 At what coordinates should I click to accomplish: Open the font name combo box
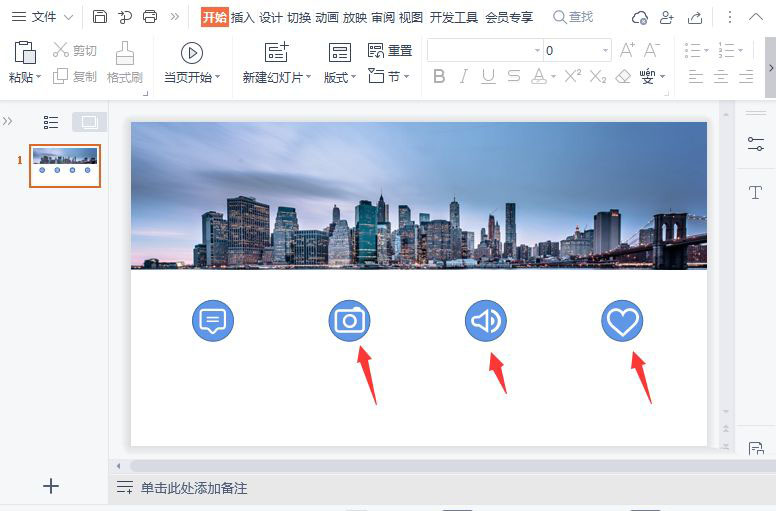(485, 50)
